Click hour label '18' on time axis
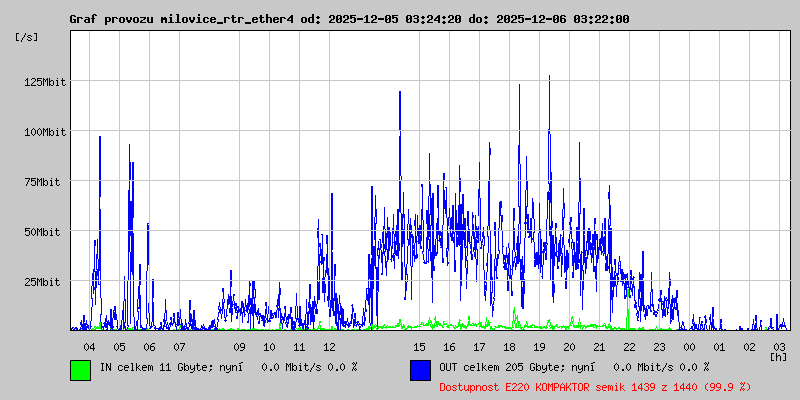 [x=509, y=347]
